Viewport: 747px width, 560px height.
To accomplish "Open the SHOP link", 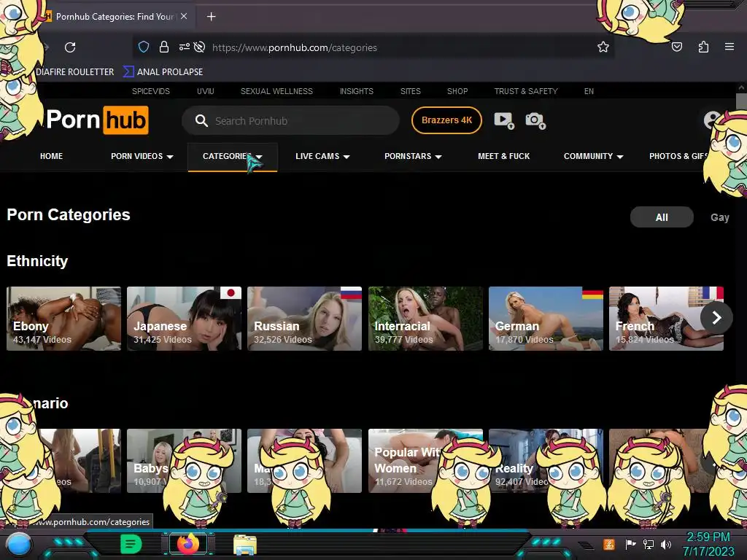I will [457, 91].
